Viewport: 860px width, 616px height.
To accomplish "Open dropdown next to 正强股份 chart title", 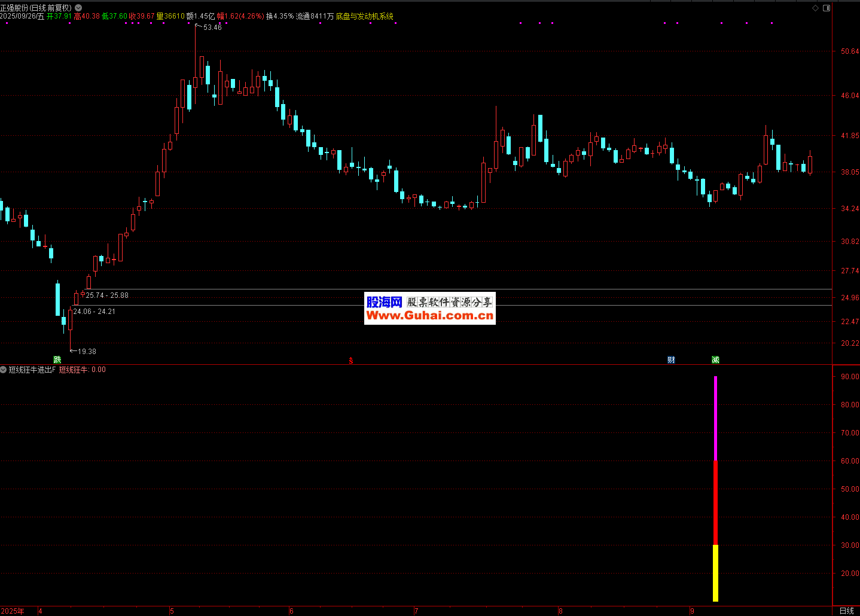I will pos(78,8).
